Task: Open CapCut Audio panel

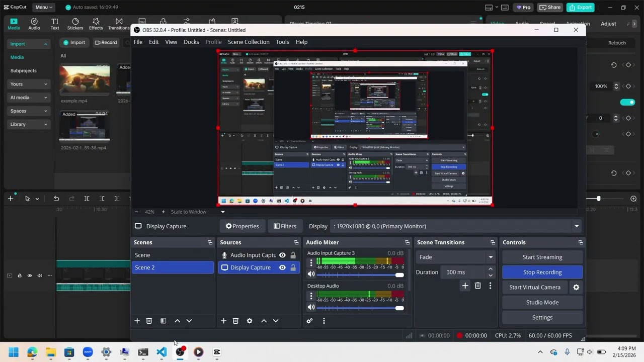Action: coord(34,24)
